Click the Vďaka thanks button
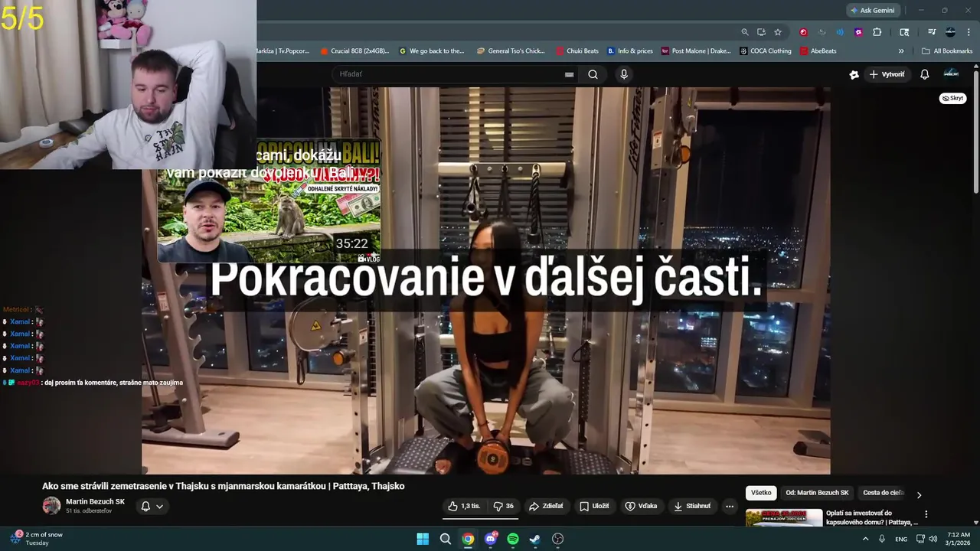The height and width of the screenshot is (551, 980). (641, 506)
